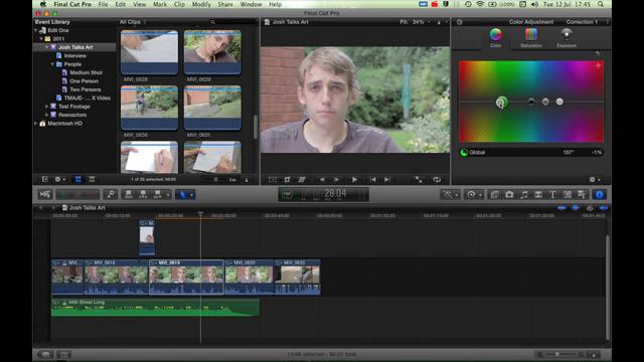The height and width of the screenshot is (362, 644).
Task: Open the Modify menu
Action: coord(201,4)
